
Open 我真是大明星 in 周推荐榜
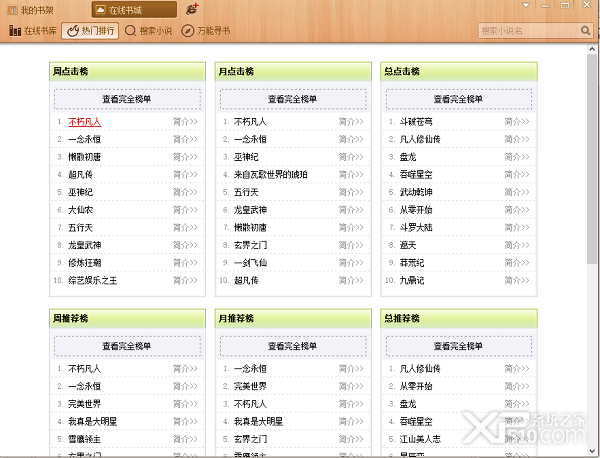pos(93,422)
